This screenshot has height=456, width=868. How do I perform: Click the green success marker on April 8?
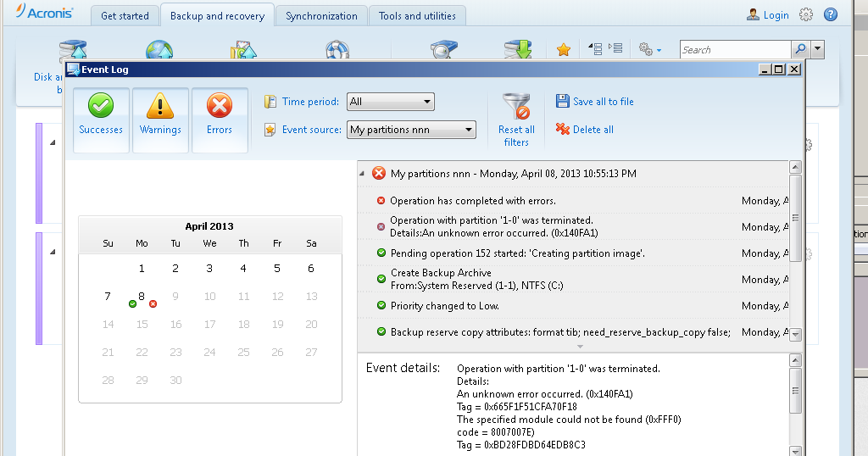132,303
